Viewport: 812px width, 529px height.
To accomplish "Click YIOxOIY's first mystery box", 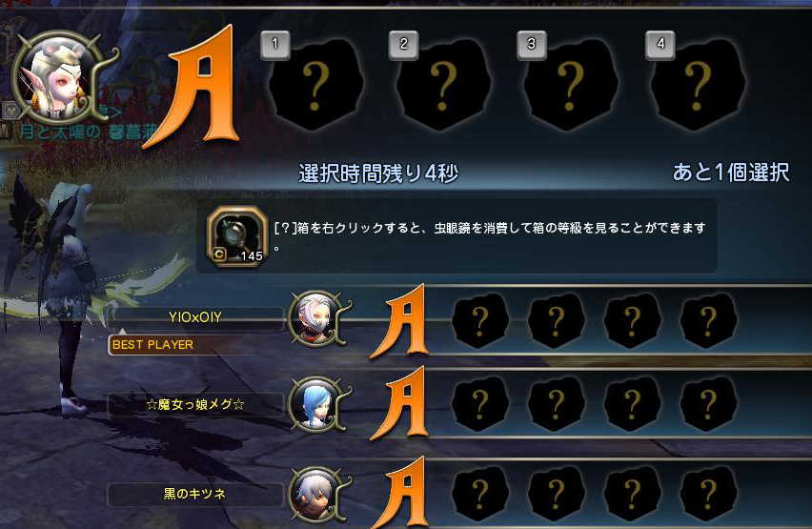I will coord(480,320).
